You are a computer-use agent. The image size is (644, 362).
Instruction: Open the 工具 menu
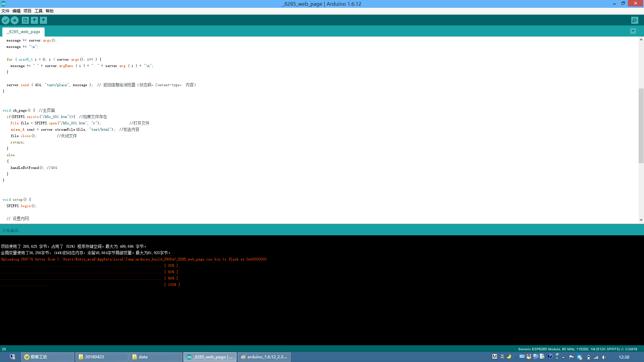click(39, 11)
